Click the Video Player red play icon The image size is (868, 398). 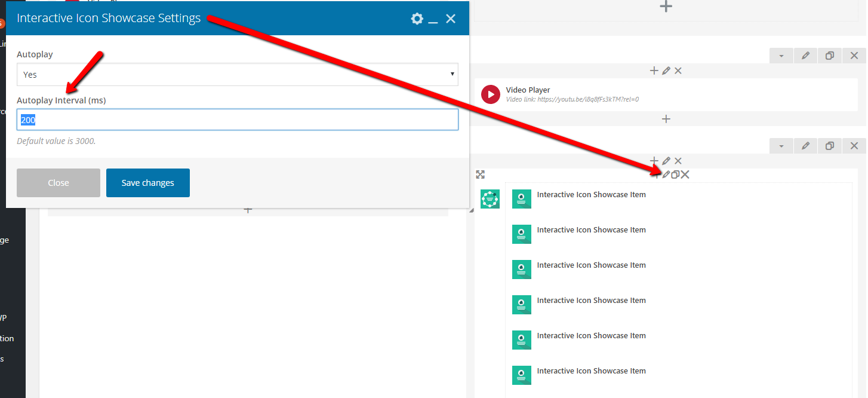(x=491, y=94)
